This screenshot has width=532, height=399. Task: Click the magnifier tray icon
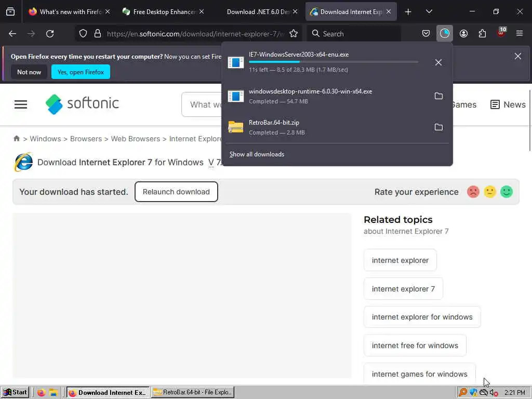[x=462, y=393]
